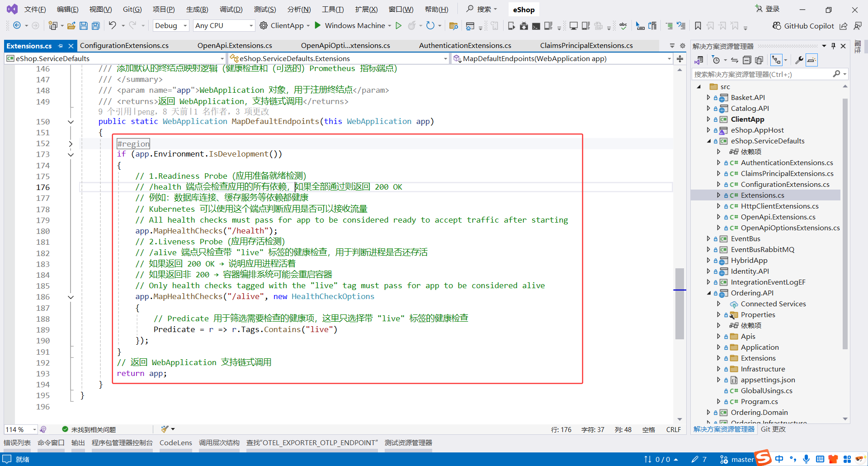Viewport: 868px width, 466px height.
Task: Expand the Infrastructure folder node
Action: point(718,369)
